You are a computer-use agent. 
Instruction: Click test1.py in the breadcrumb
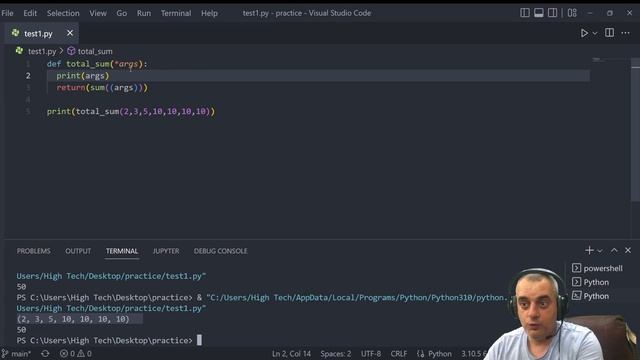pos(42,51)
